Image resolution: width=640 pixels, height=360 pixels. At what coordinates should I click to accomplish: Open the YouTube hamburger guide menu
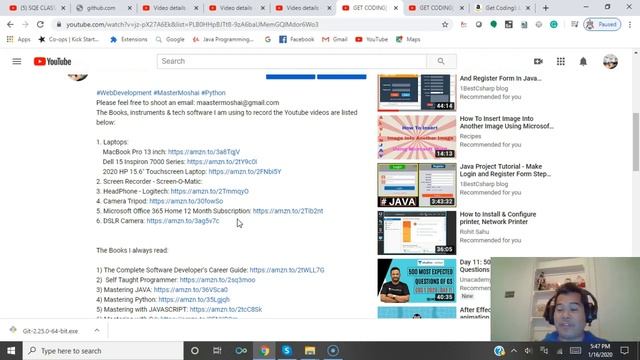[x=17, y=61]
